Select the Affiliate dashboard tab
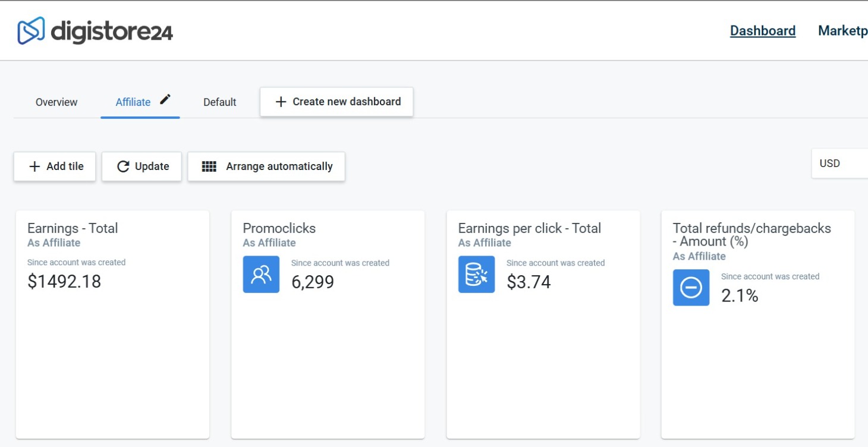The width and height of the screenshot is (868, 447). (133, 102)
